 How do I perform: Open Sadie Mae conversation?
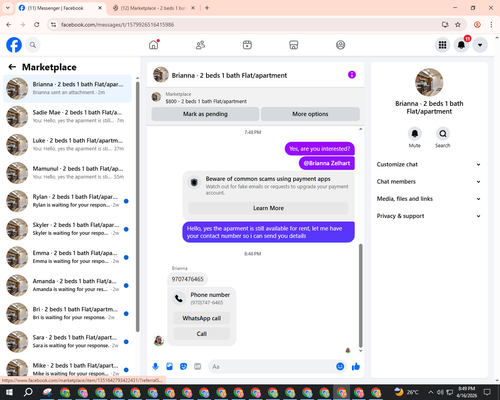click(67, 116)
